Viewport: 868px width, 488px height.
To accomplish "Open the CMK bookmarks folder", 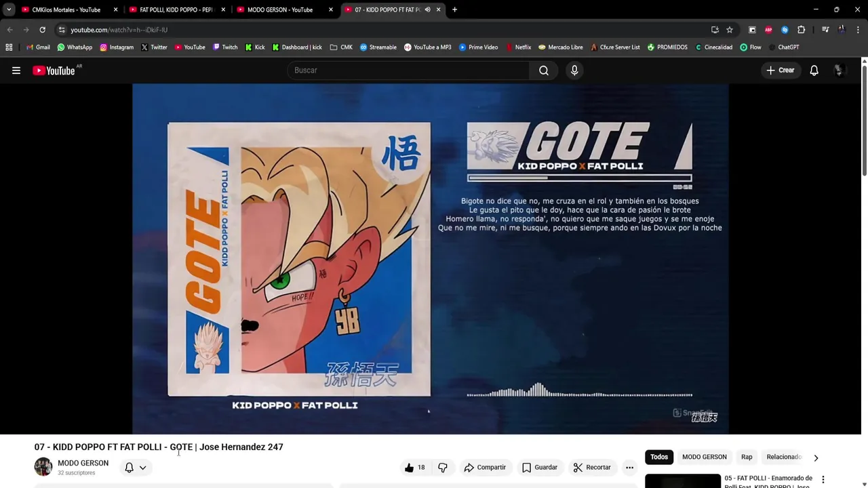I will 341,47.
